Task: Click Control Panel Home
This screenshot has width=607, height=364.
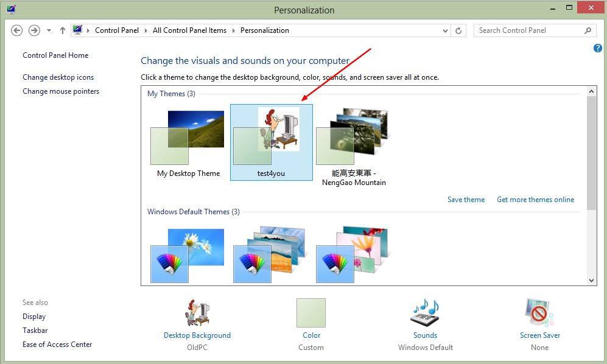Action: pos(55,55)
